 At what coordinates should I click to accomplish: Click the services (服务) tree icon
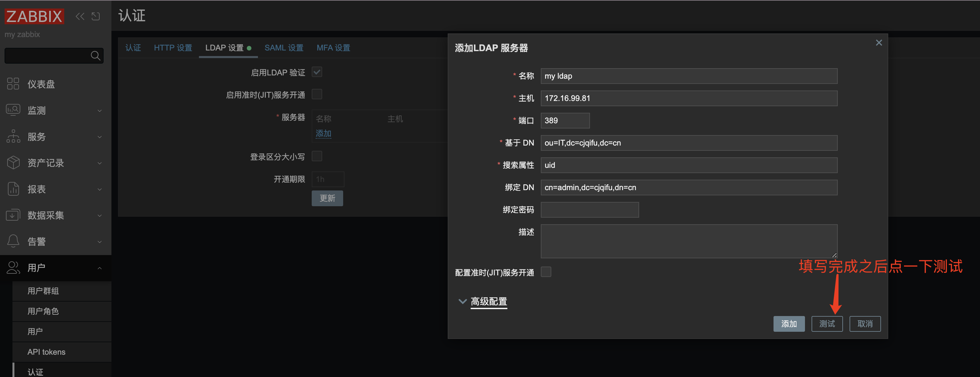(x=13, y=136)
